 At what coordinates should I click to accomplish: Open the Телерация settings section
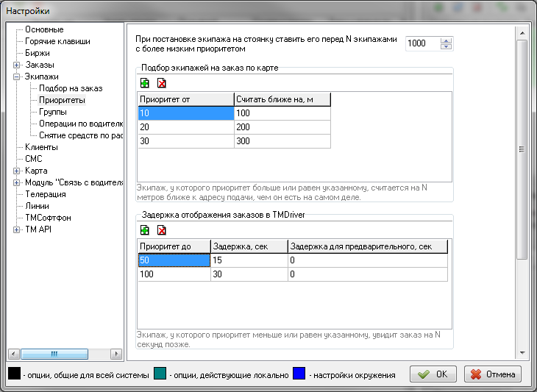click(x=45, y=194)
